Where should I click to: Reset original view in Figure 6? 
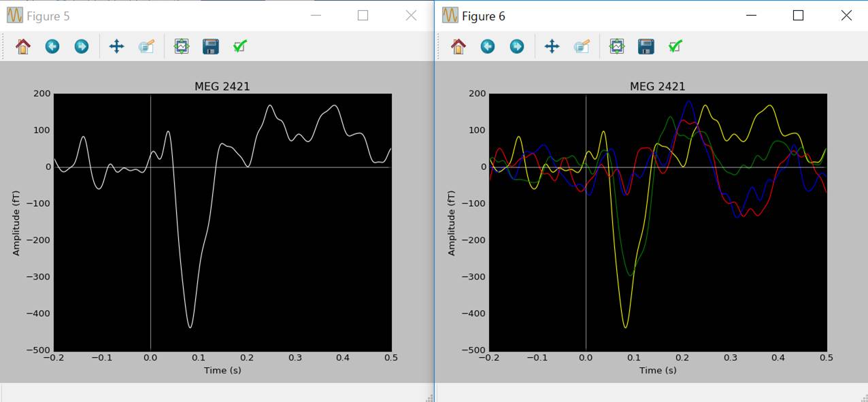[x=458, y=46]
